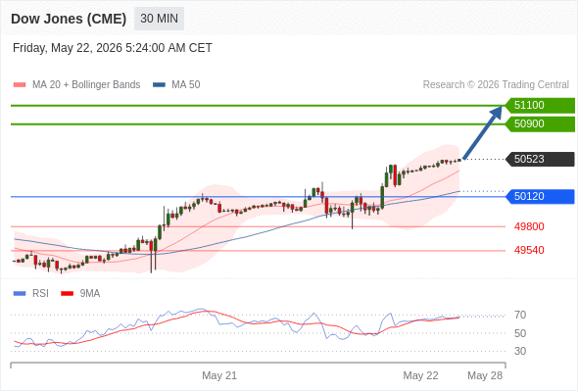This screenshot has width=578, height=392.
Task: Toggle the 9MA legend entry
Action: click(80, 294)
